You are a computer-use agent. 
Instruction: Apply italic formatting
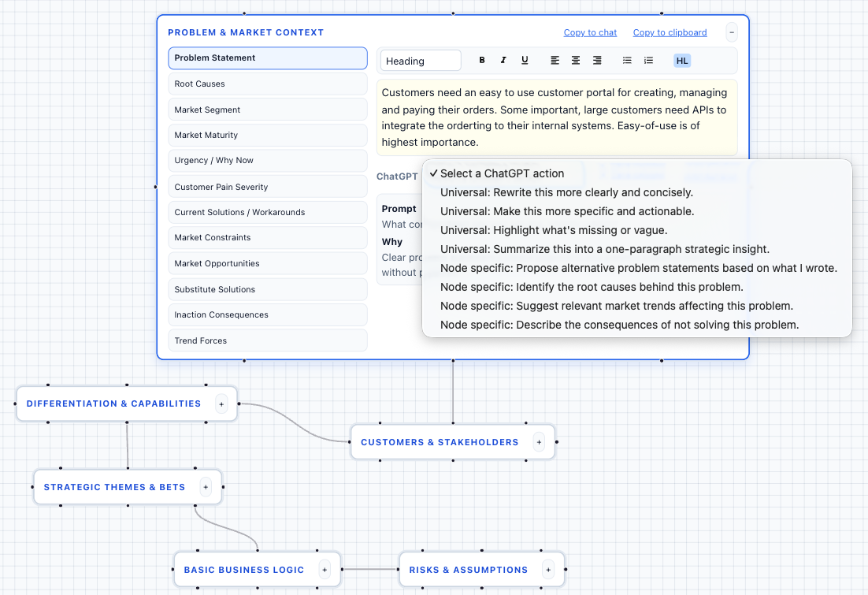(x=503, y=60)
